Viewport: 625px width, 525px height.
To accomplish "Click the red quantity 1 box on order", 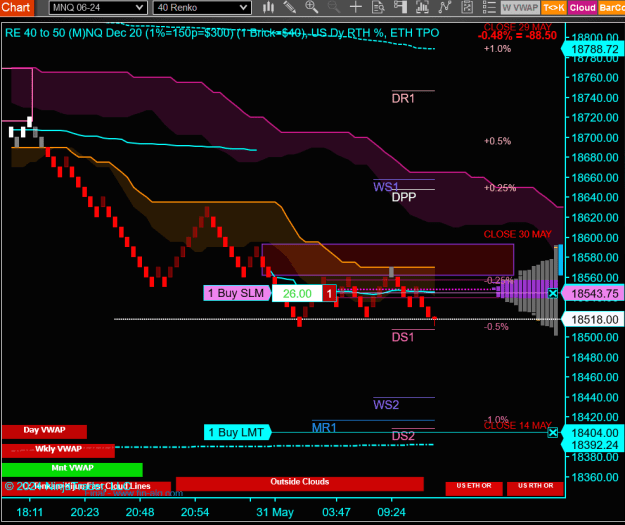I will pos(329,294).
